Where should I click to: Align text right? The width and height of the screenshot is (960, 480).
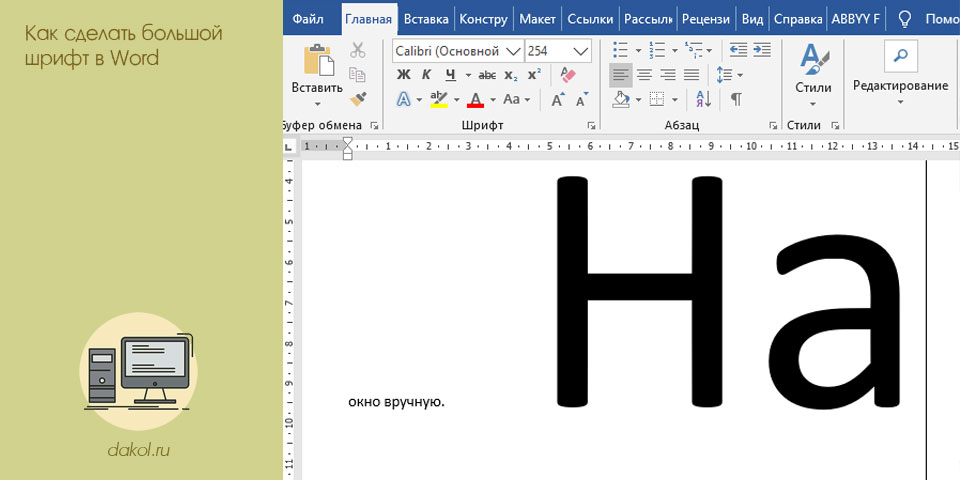668,75
